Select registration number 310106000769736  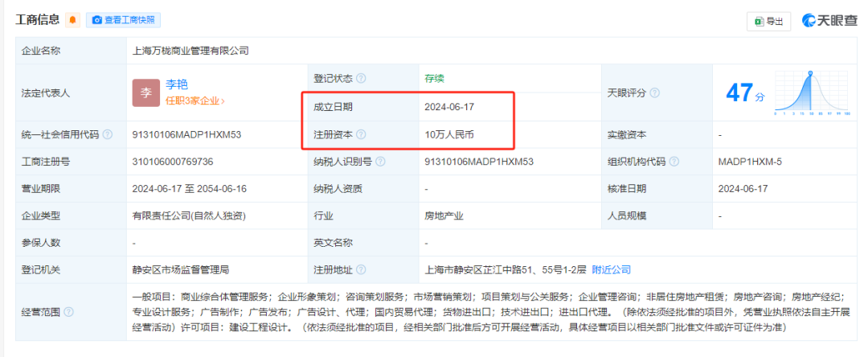tap(173, 162)
